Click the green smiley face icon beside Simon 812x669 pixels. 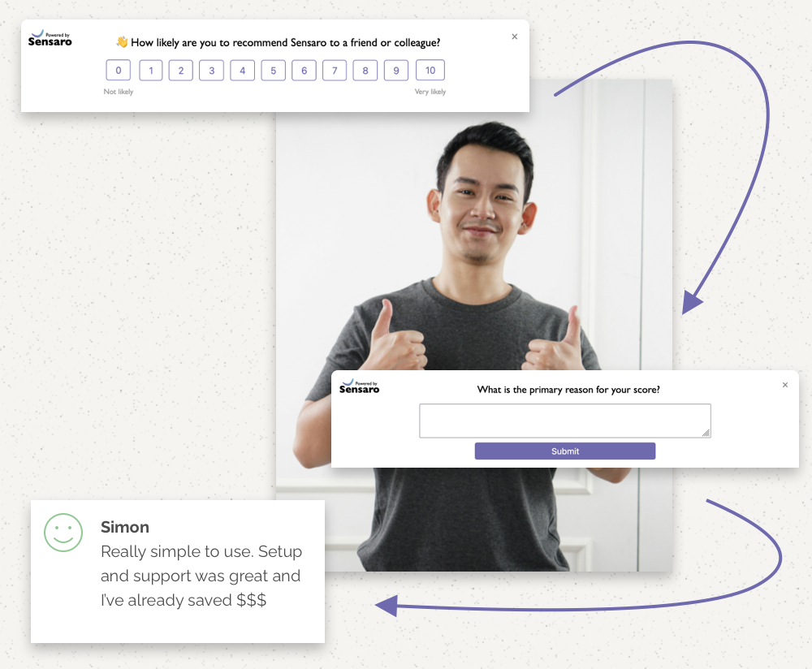[x=63, y=533]
